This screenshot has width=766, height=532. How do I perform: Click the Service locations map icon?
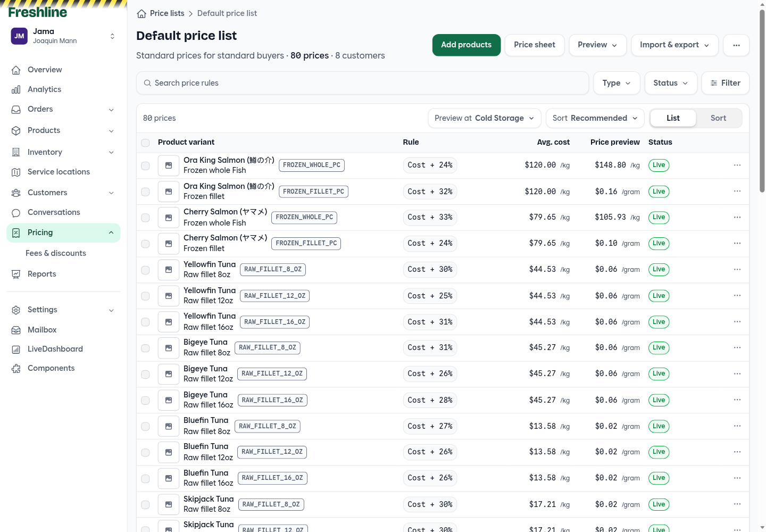point(16,172)
